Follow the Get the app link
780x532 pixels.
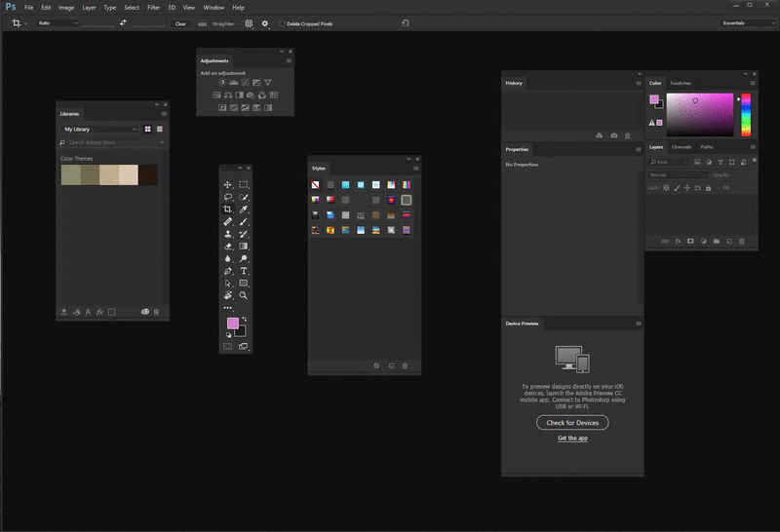pyautogui.click(x=572, y=438)
